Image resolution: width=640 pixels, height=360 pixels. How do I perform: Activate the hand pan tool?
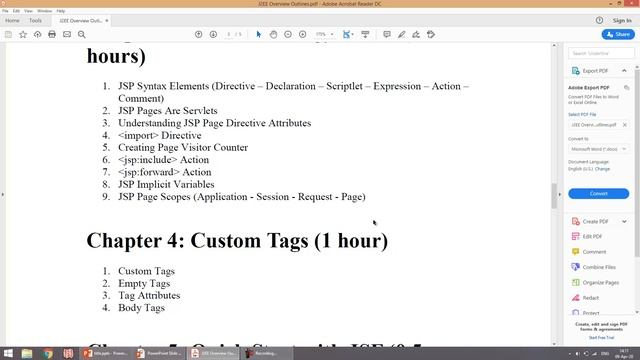[273, 35]
